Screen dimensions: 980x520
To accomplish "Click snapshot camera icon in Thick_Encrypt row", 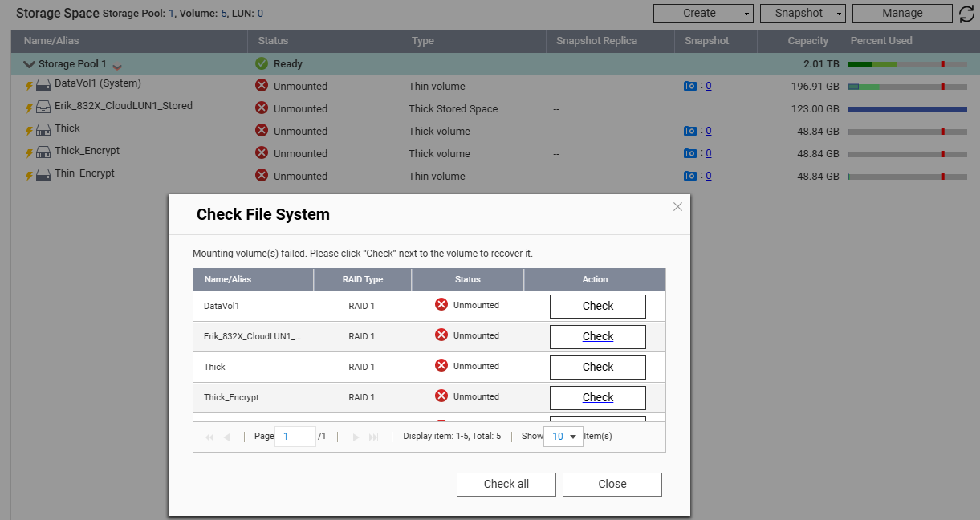I will (689, 153).
